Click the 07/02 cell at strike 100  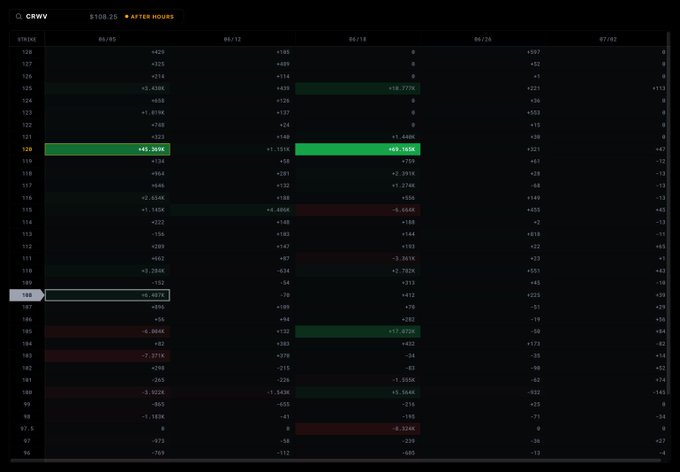[608, 392]
